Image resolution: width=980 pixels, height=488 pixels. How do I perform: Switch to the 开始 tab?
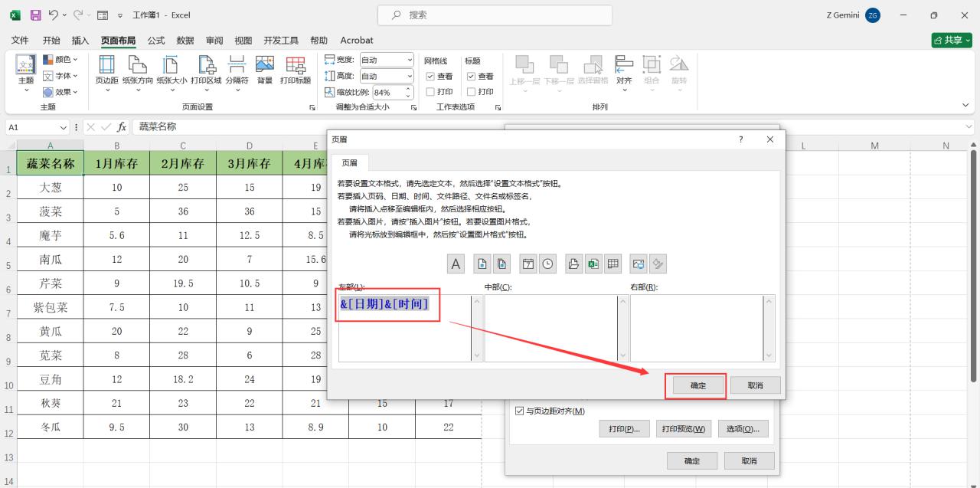pos(51,41)
